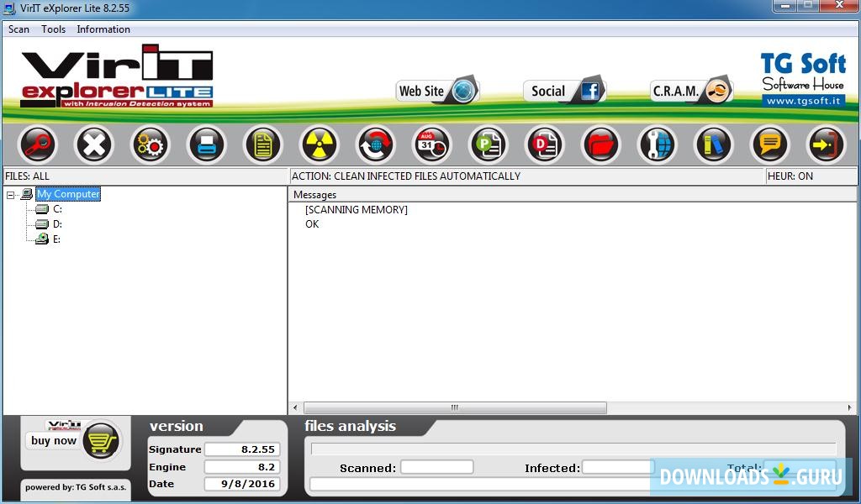Click the files analysis progress bar
The height and width of the screenshot is (504, 861).
(x=573, y=449)
